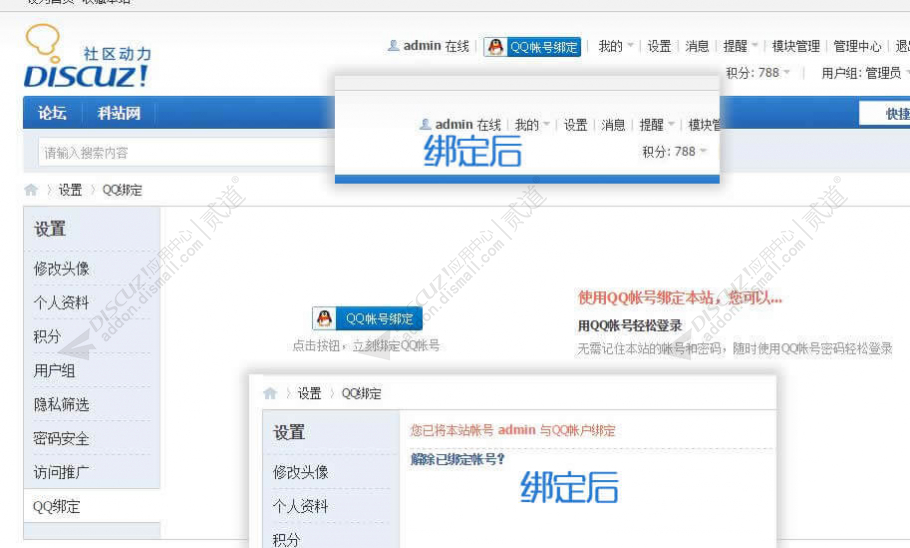Click the 点击按钮，立刻绑定QQ帐号 hint text

366,346
